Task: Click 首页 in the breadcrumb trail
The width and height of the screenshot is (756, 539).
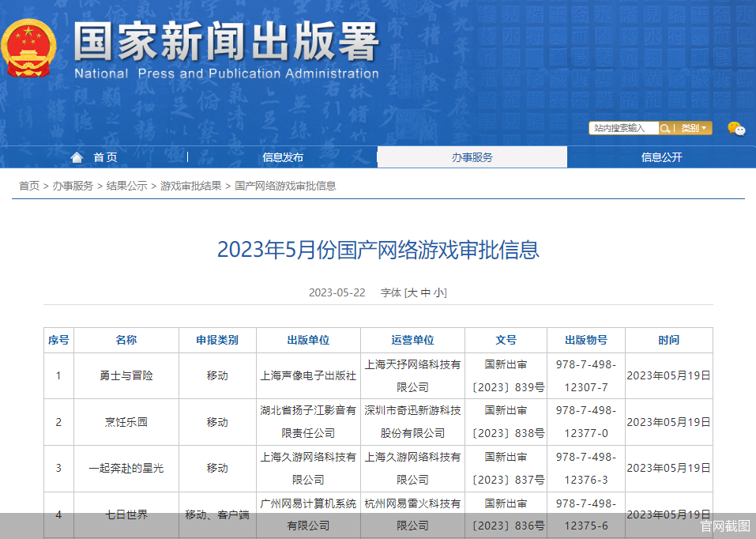Action: pyautogui.click(x=28, y=186)
